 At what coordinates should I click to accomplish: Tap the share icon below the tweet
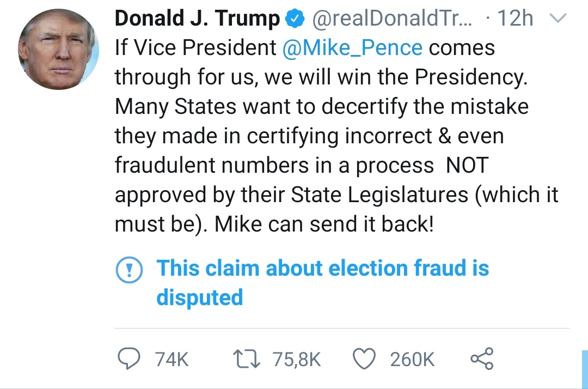(x=481, y=359)
